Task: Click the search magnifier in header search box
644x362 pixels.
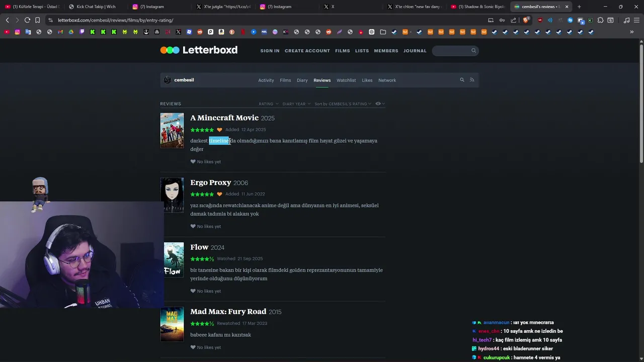Action: [x=473, y=51]
